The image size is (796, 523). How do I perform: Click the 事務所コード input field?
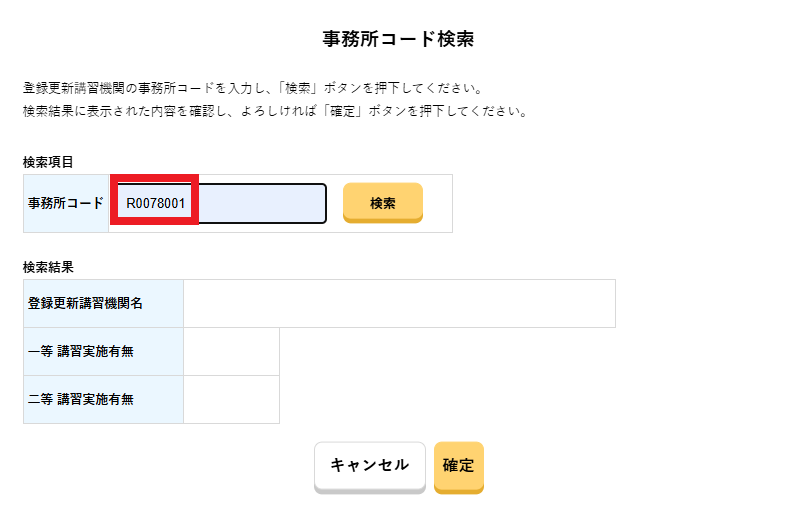pos(260,203)
